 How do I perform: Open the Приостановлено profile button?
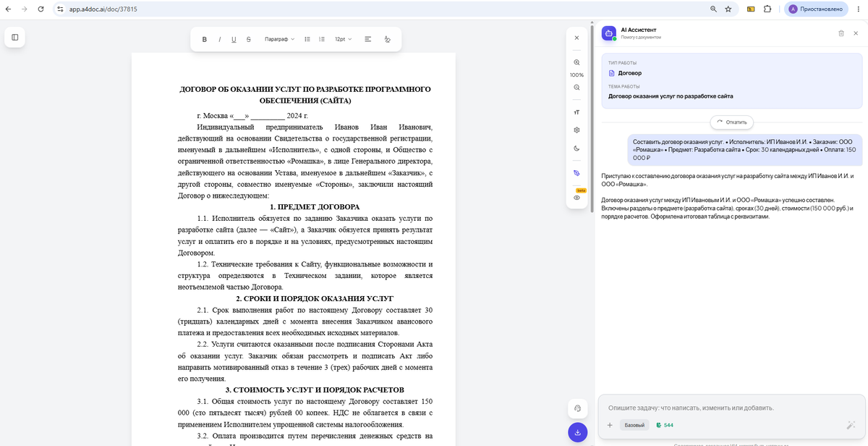point(816,9)
